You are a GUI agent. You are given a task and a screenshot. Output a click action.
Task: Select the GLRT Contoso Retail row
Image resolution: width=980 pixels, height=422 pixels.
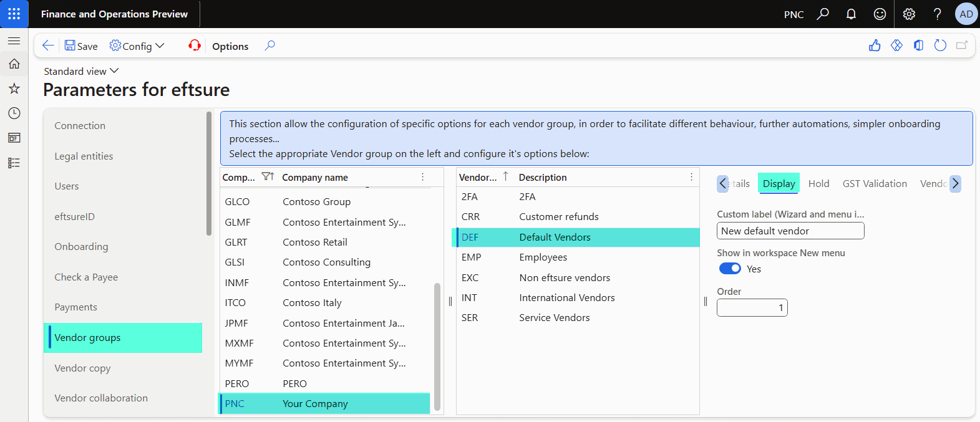pos(325,242)
